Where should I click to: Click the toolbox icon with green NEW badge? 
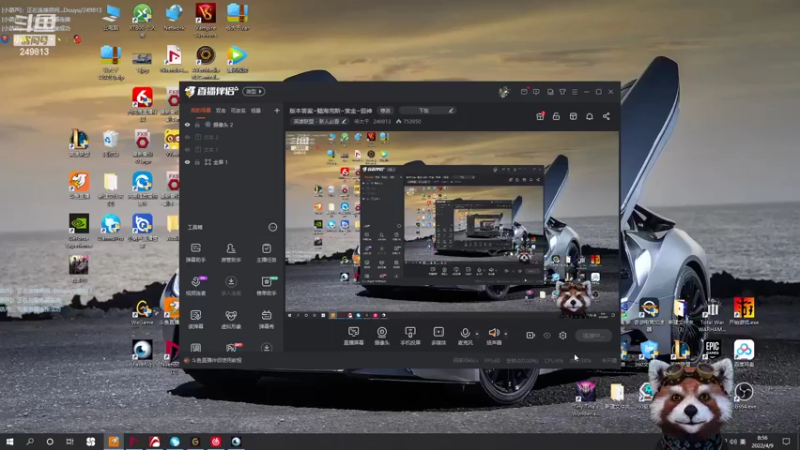point(266,286)
